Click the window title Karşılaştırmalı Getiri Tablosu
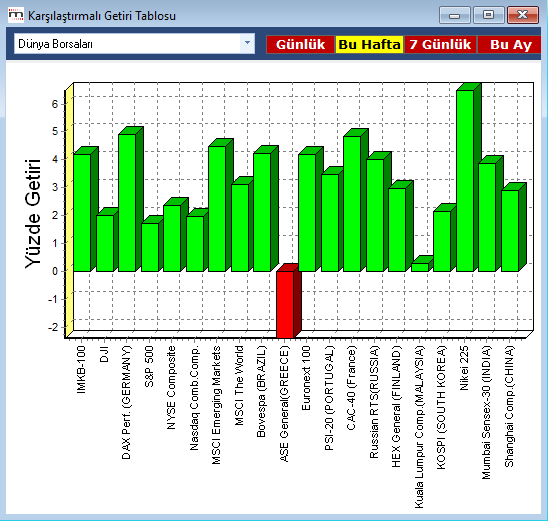Image resolution: width=548 pixels, height=521 pixels. 102,16
